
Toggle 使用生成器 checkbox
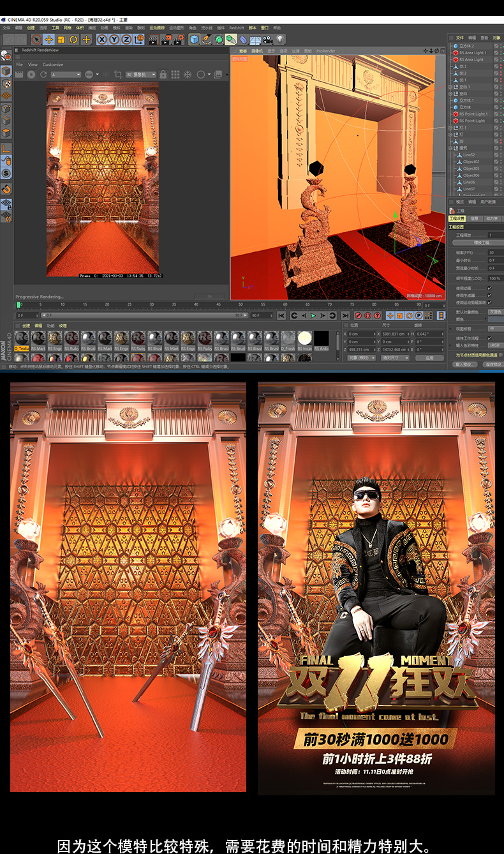click(489, 295)
